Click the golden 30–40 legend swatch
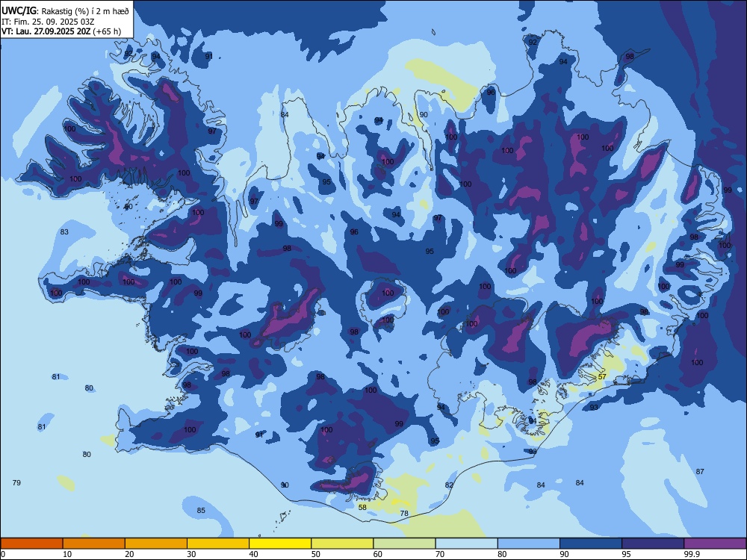Screen dimensions: 747x560 coord(218,544)
